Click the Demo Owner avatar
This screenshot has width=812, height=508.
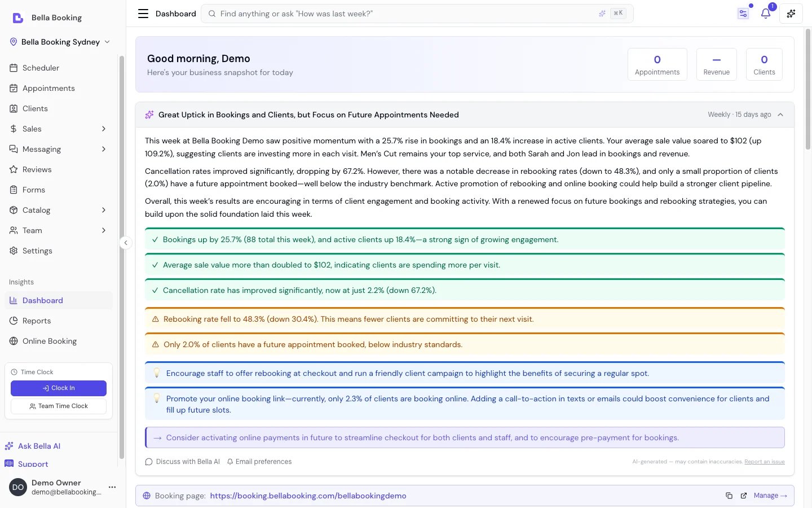pos(18,487)
